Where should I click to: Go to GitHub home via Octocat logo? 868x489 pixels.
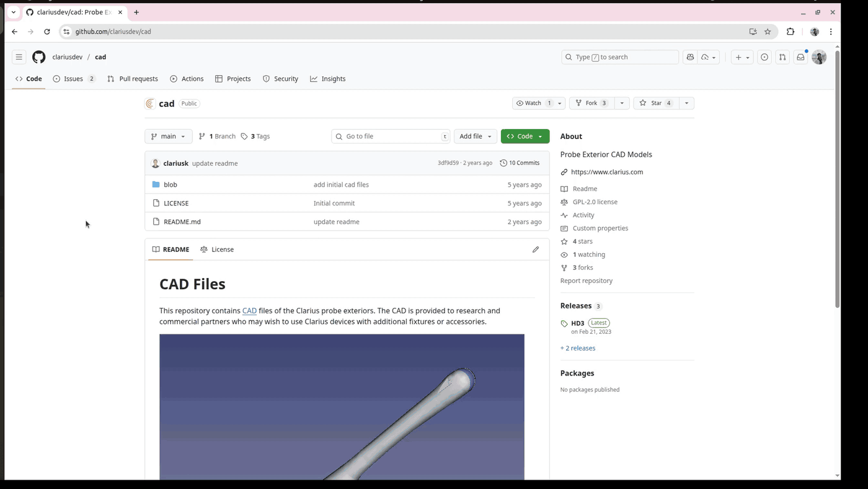tap(39, 57)
